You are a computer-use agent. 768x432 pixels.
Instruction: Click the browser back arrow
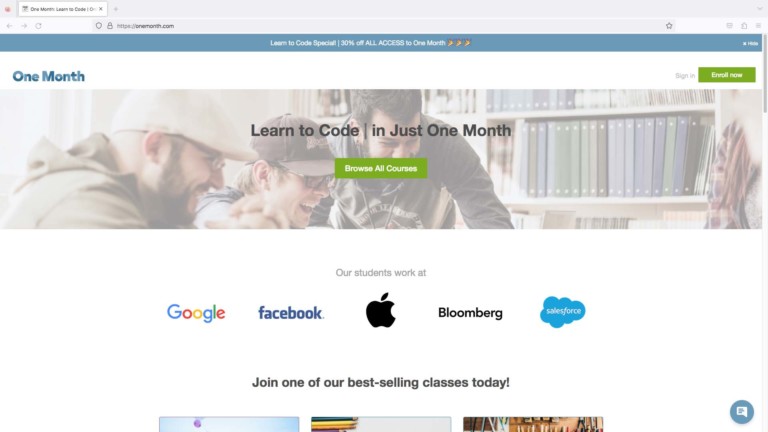point(9,26)
